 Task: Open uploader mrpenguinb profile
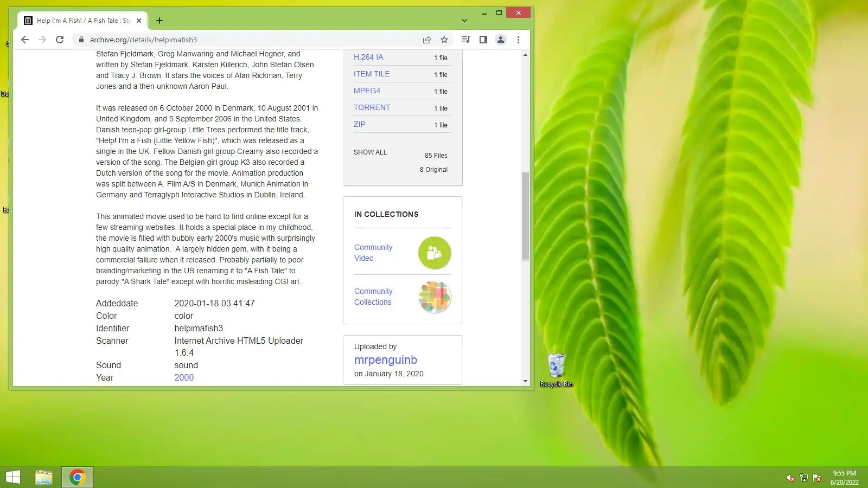[x=386, y=360]
